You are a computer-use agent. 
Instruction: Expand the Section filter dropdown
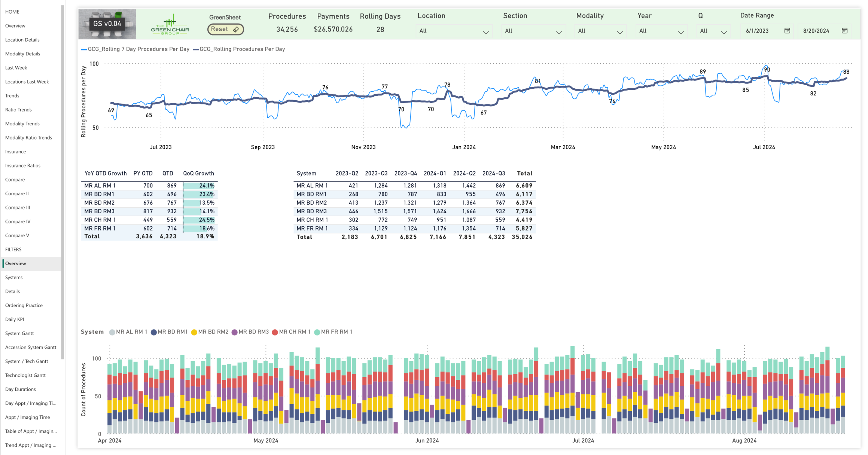pyautogui.click(x=559, y=32)
